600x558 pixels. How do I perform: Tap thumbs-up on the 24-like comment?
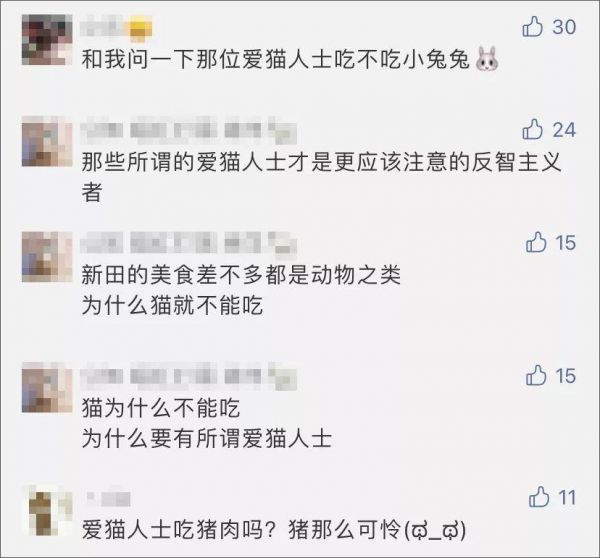point(532,129)
